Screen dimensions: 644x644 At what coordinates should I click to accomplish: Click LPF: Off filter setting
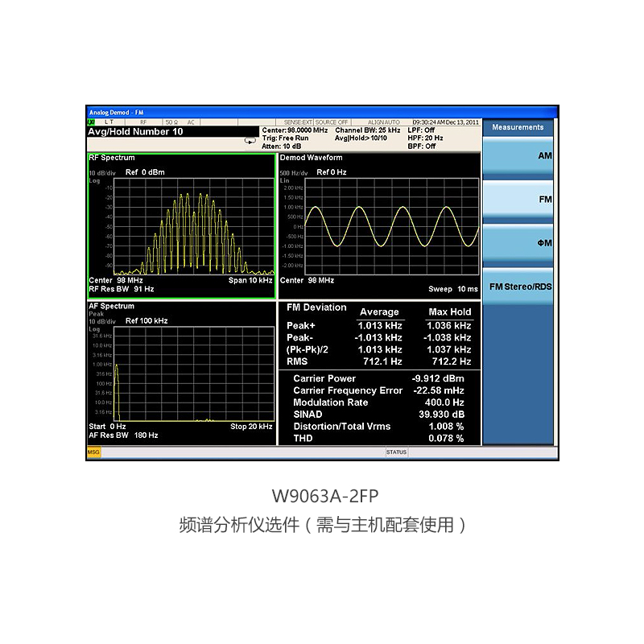pos(421,130)
